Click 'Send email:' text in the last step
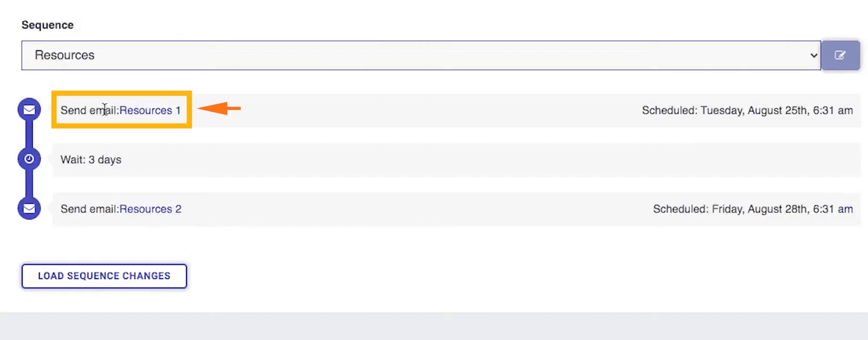Image resolution: width=868 pixels, height=340 pixels. pos(90,209)
